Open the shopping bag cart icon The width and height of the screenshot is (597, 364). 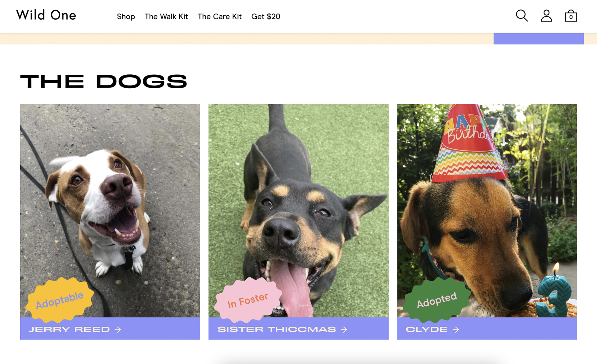pyautogui.click(x=571, y=16)
